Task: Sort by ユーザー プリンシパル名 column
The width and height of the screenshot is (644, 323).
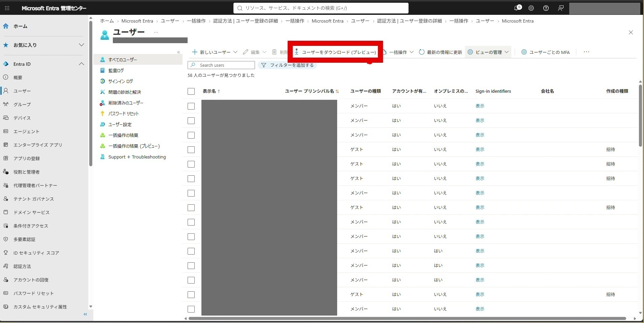Action: (312, 91)
